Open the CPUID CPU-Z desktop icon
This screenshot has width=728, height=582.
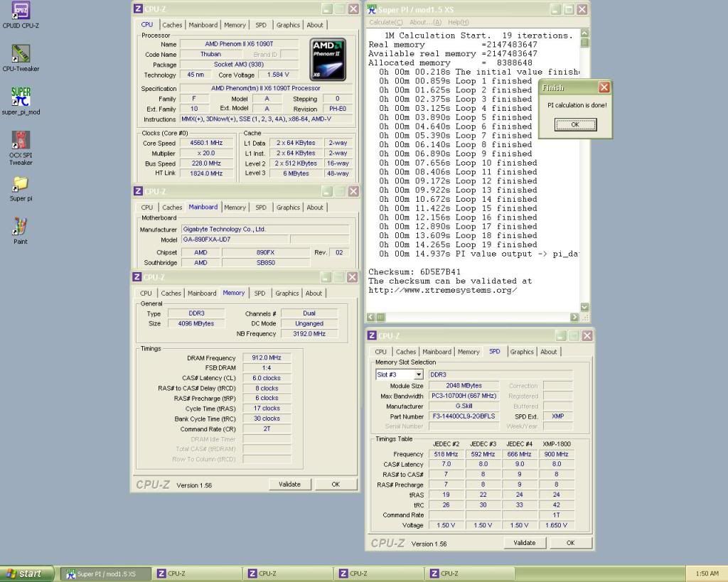[x=21, y=11]
